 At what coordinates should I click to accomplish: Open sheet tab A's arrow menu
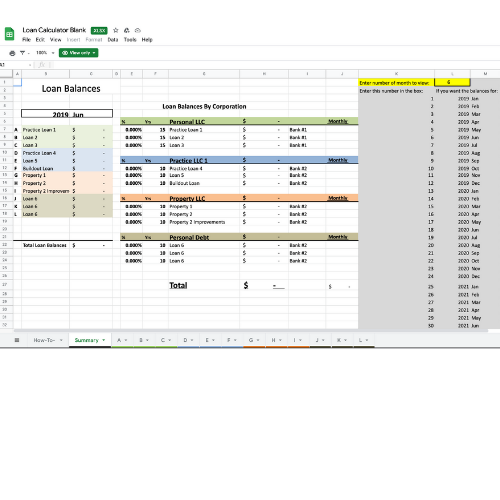[x=126, y=340]
